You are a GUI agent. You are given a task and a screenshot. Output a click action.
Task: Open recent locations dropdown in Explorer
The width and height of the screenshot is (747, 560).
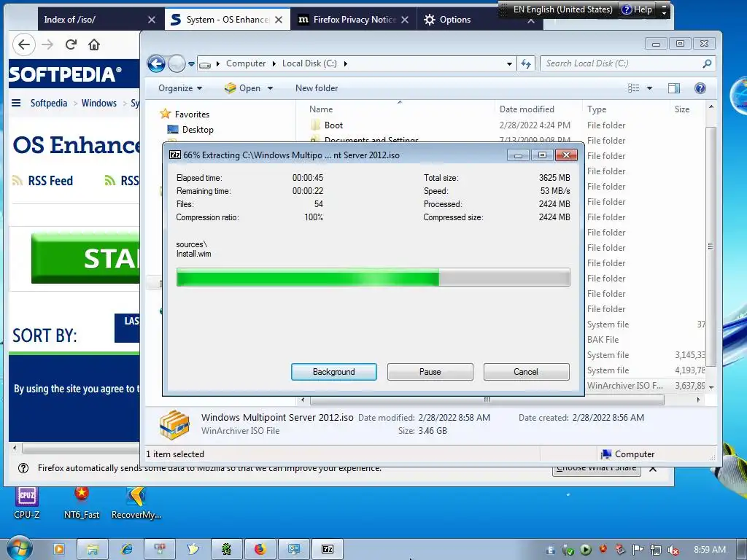tap(191, 64)
